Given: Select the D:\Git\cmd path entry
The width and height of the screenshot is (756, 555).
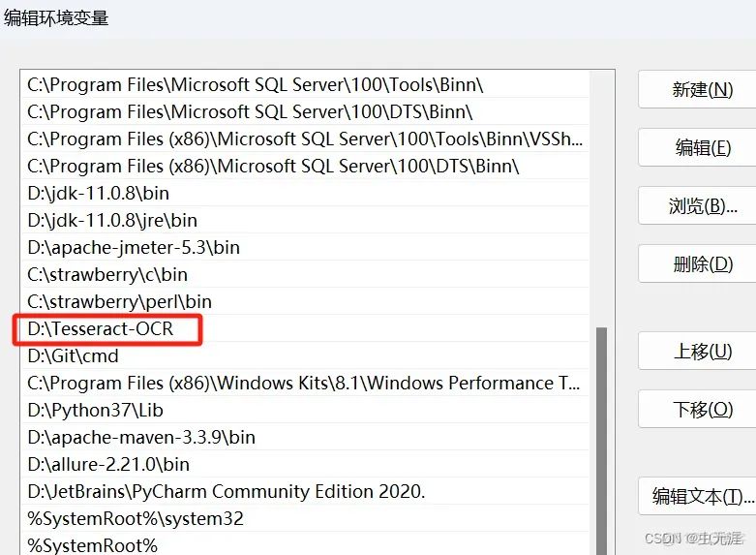Looking at the screenshot, I should 305,355.
